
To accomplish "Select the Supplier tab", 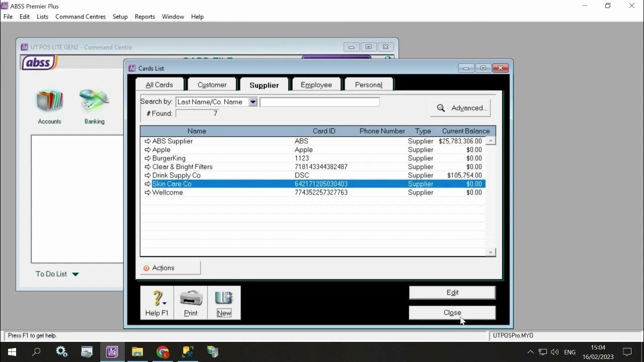I will tap(264, 84).
